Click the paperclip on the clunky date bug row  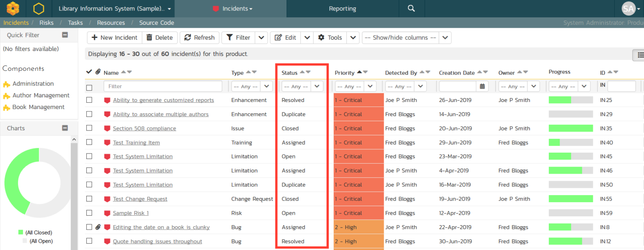[x=97, y=227]
